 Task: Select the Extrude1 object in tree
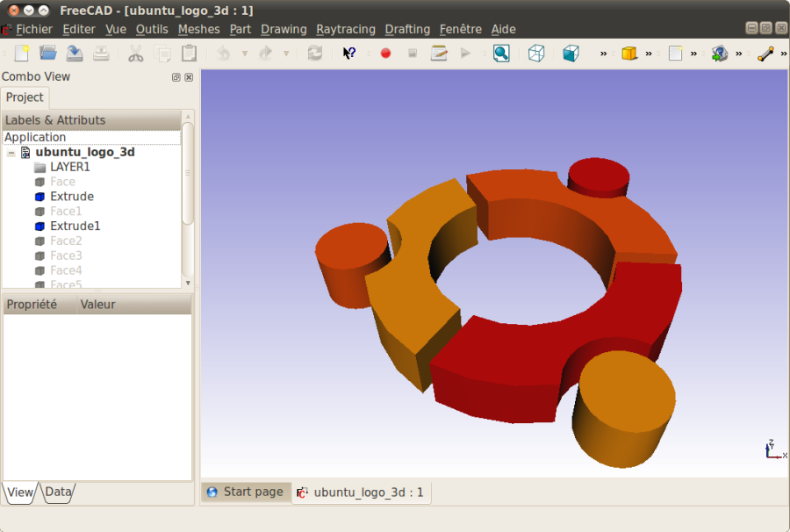point(75,226)
